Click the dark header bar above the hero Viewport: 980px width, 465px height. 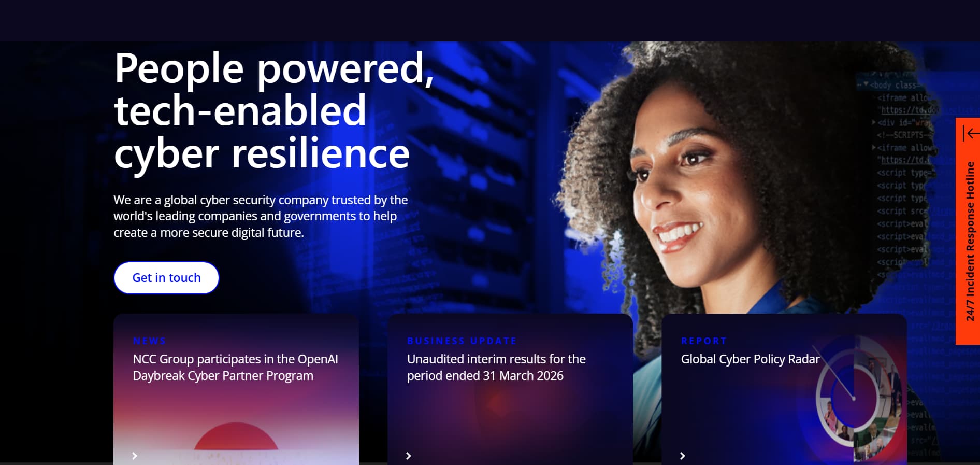tap(490, 21)
